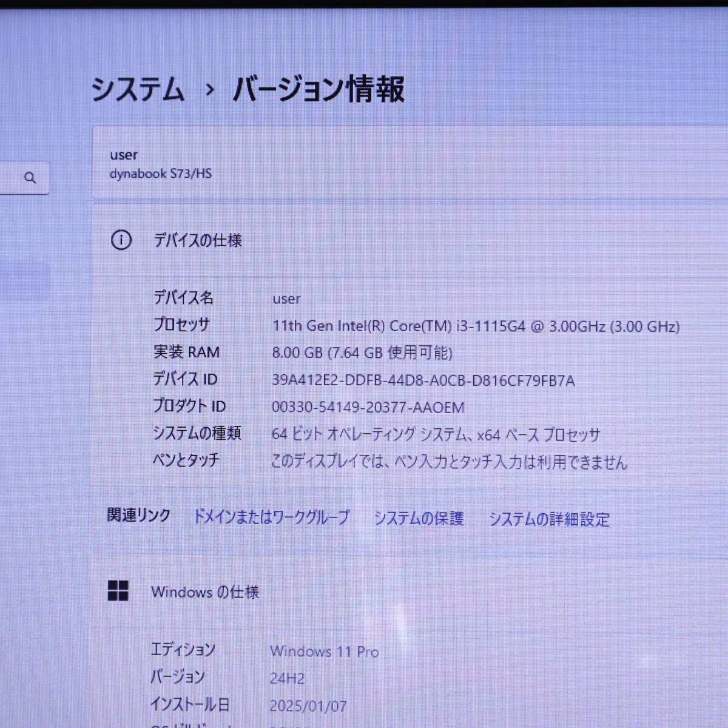Select product ID 00330-54149-20377-AAOEM

click(368, 408)
